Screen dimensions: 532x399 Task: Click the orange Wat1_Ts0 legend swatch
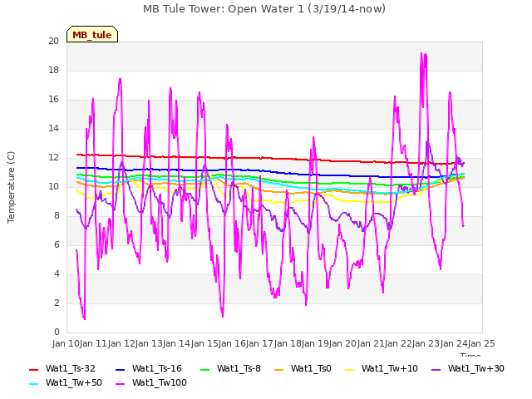[x=279, y=369]
